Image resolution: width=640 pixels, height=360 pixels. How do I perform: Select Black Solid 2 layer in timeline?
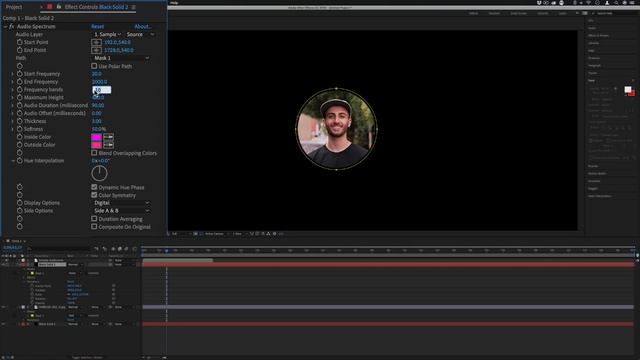52,264
